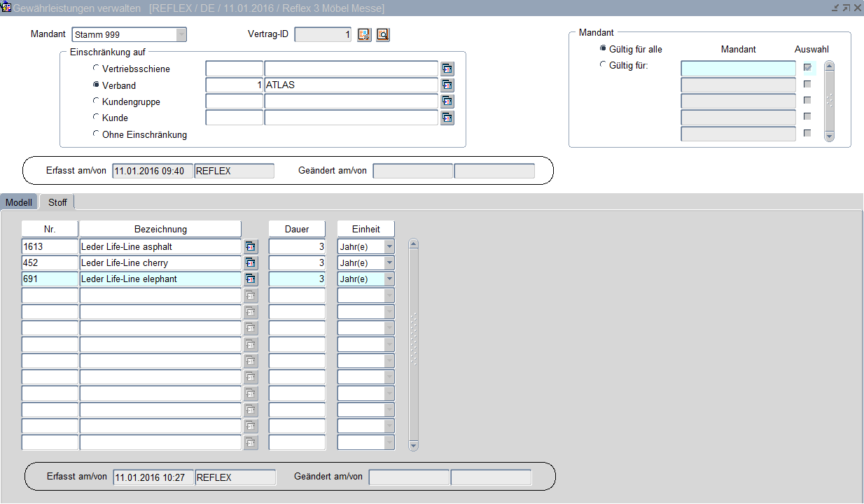
Task: Switch to the Stoff tab
Action: tap(57, 202)
